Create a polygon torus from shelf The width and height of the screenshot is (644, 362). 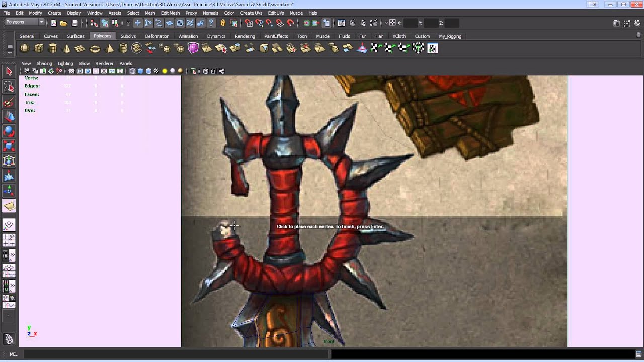[x=95, y=48]
